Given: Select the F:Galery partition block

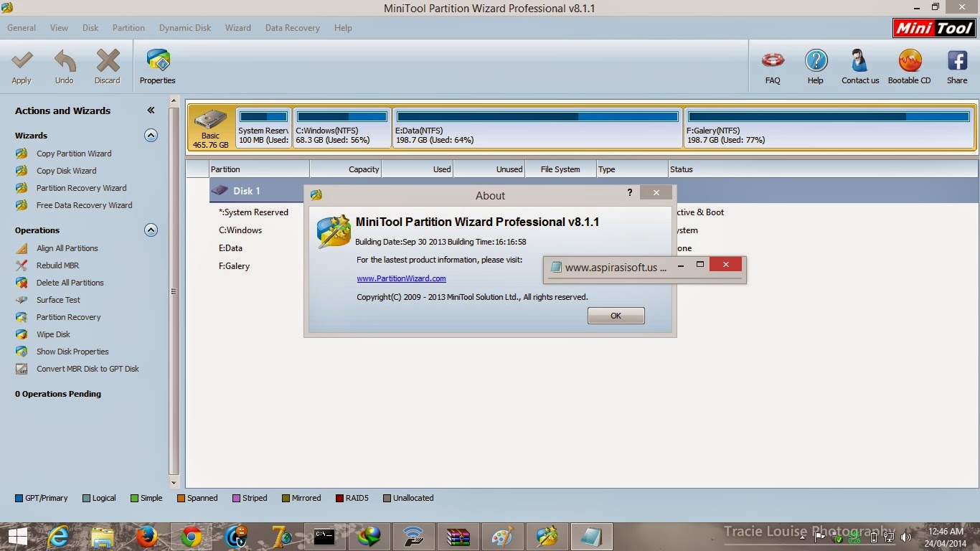Looking at the screenshot, I should (x=829, y=128).
